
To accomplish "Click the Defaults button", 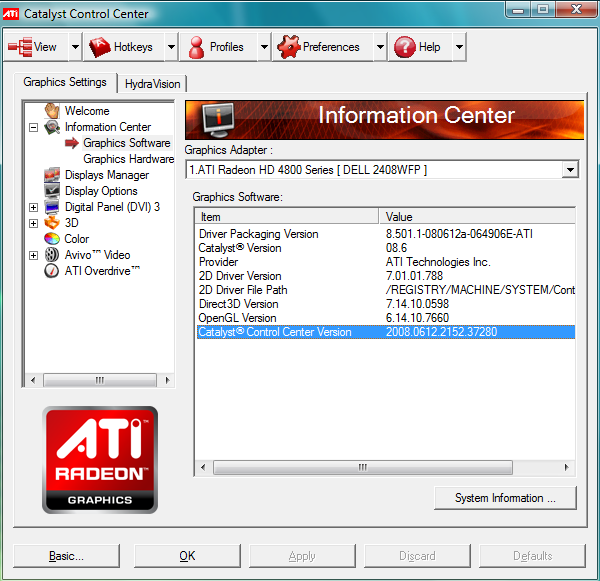I will 532,556.
